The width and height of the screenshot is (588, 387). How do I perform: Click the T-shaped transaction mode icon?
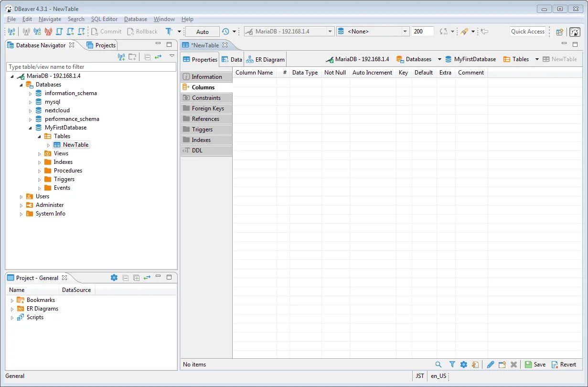pos(169,32)
